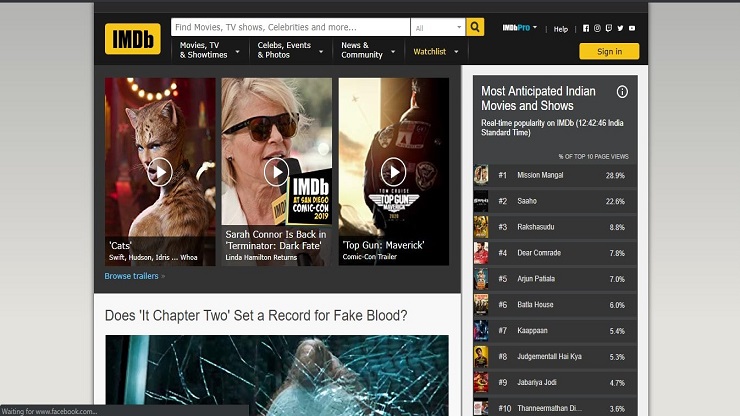Click Dear Comrade poster thumbnail
740x416 pixels.
[481, 253]
